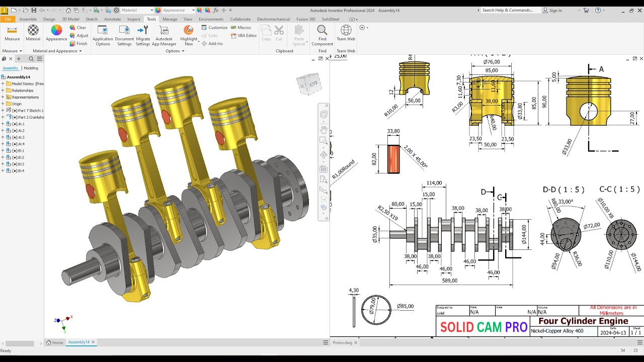Open Application Options

[103, 35]
